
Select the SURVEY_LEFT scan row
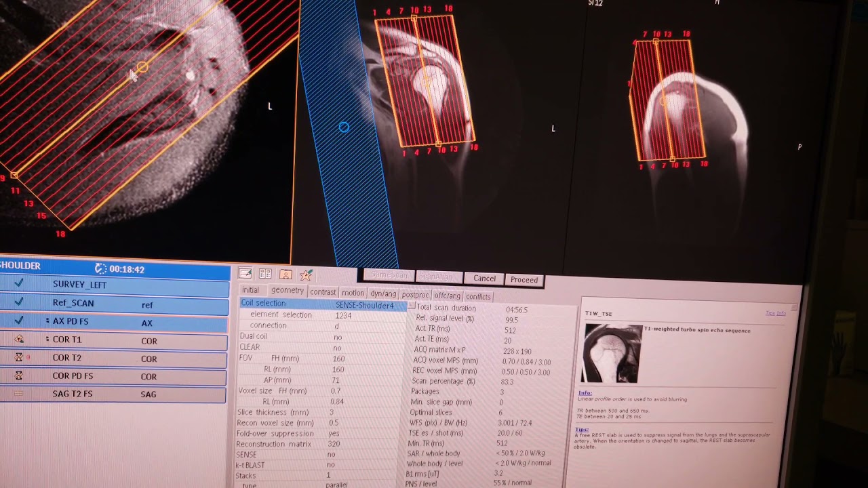pos(115,285)
